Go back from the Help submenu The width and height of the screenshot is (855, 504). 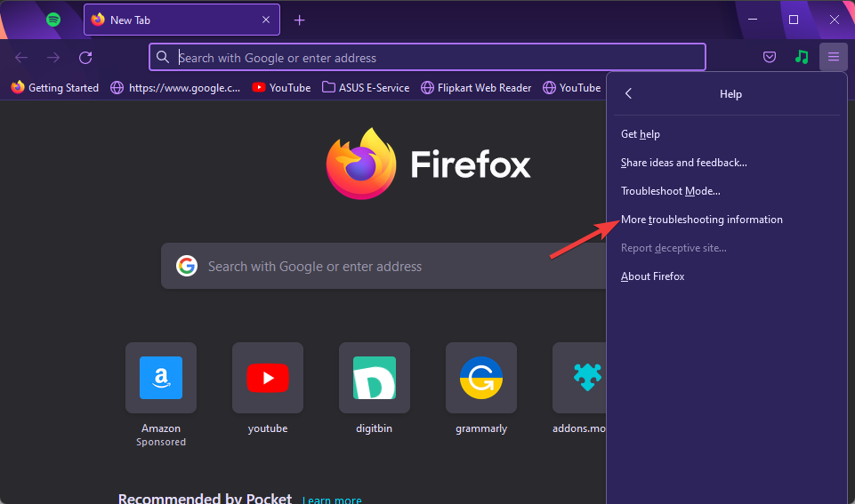click(x=628, y=93)
